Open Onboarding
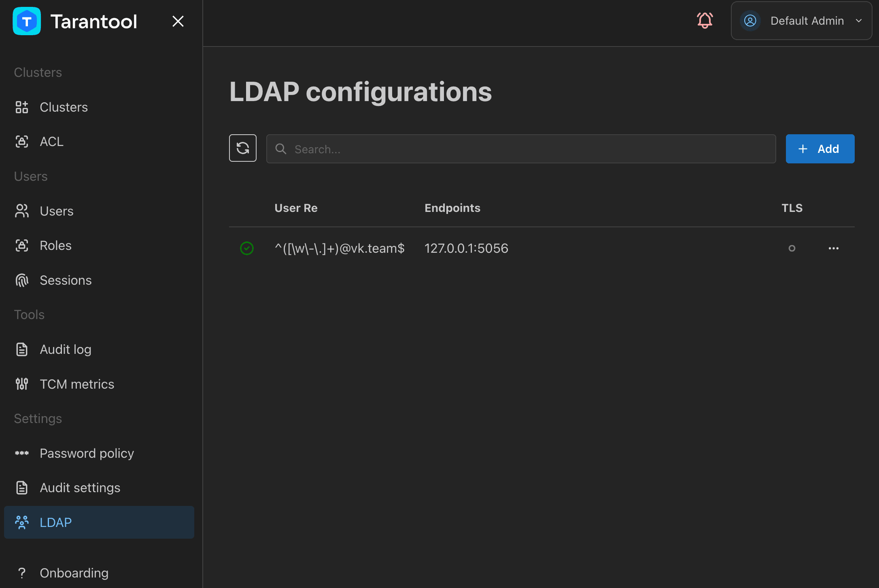The width and height of the screenshot is (879, 588). 99,573
